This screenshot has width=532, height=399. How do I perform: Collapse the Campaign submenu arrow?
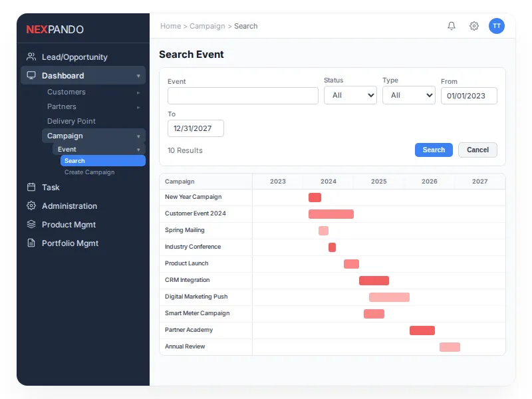point(138,136)
